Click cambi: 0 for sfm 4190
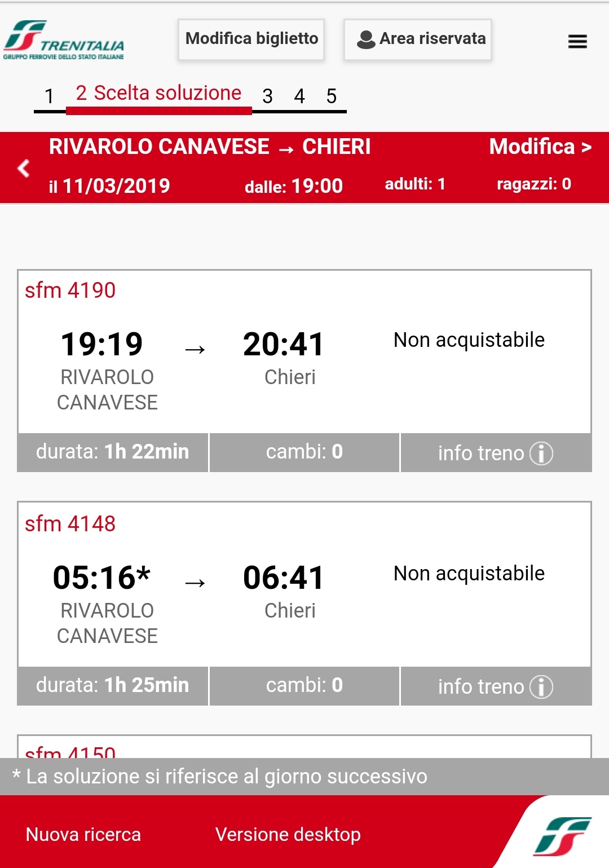The height and width of the screenshot is (868, 609). click(x=304, y=452)
